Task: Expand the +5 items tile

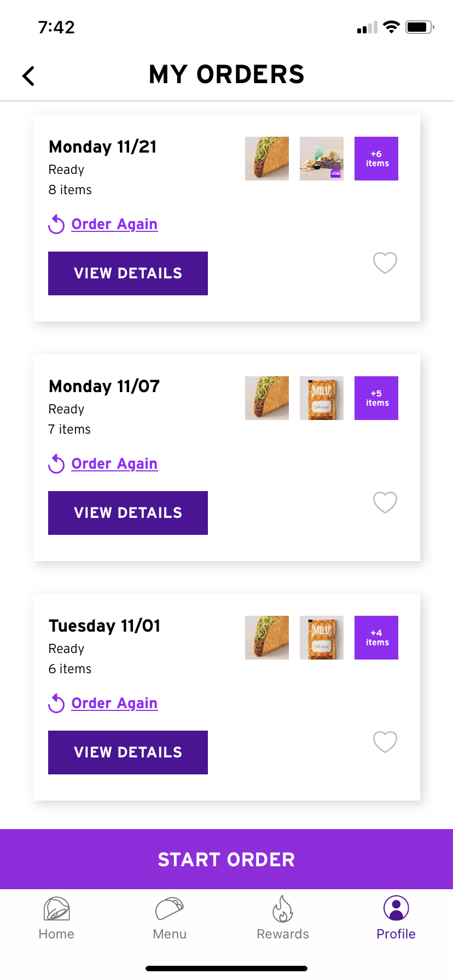Action: click(x=376, y=398)
